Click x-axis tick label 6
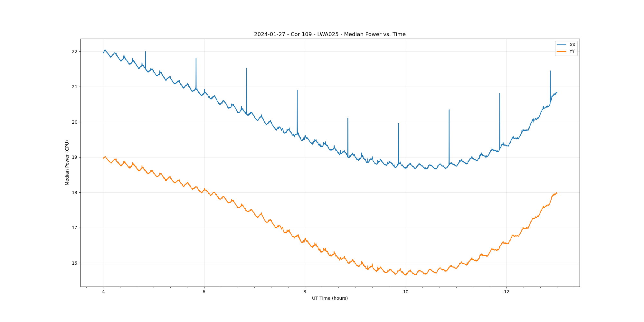 (204, 292)
